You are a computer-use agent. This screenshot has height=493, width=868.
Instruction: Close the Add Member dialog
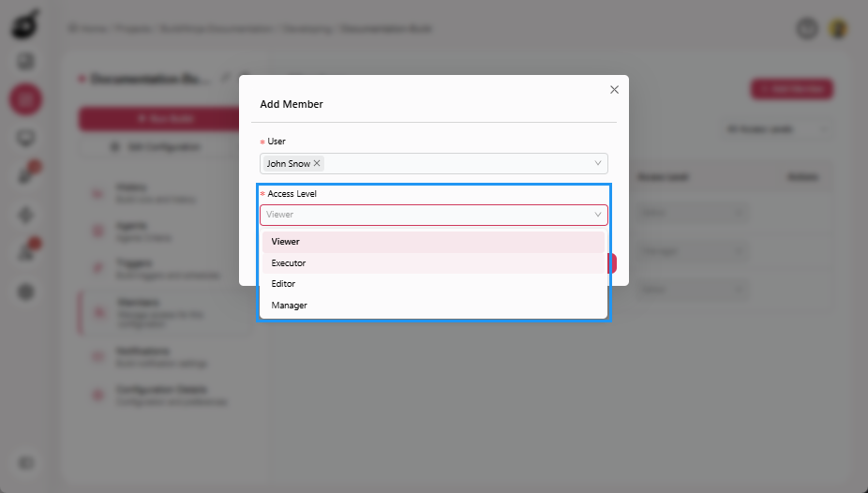[614, 90]
